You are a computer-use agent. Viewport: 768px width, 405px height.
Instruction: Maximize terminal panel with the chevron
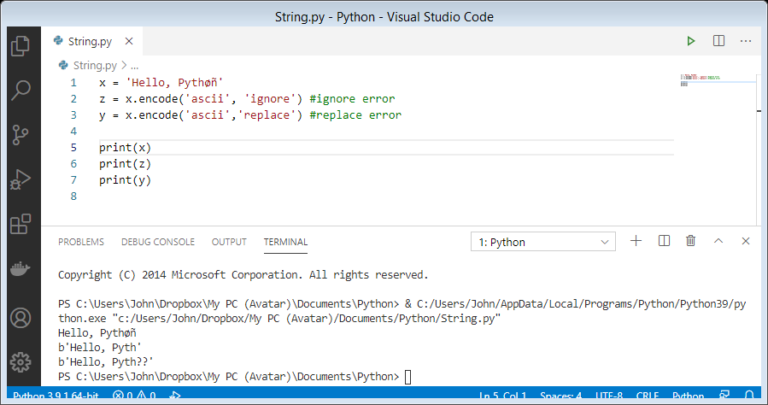coord(718,241)
